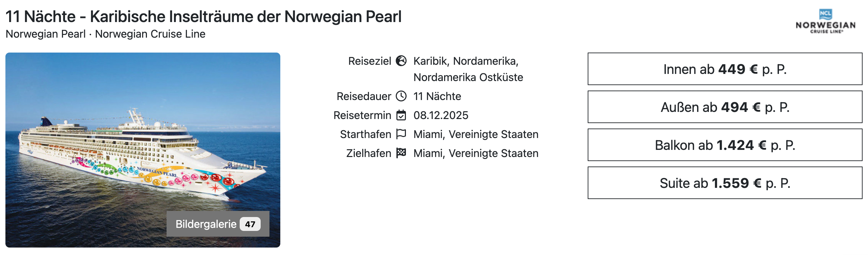Viewport: 868px width, 255px height.
Task: Click the Zielhafen Miami entry
Action: (476, 153)
